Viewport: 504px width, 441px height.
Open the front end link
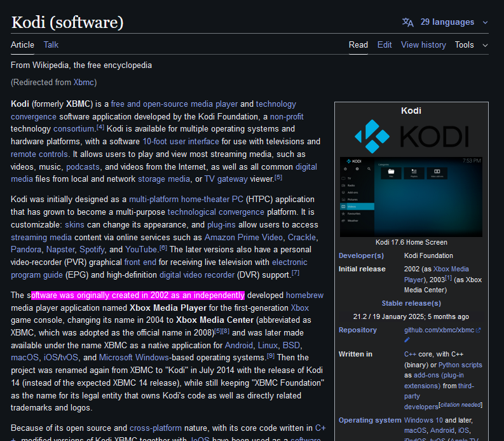pyautogui.click(x=140, y=262)
